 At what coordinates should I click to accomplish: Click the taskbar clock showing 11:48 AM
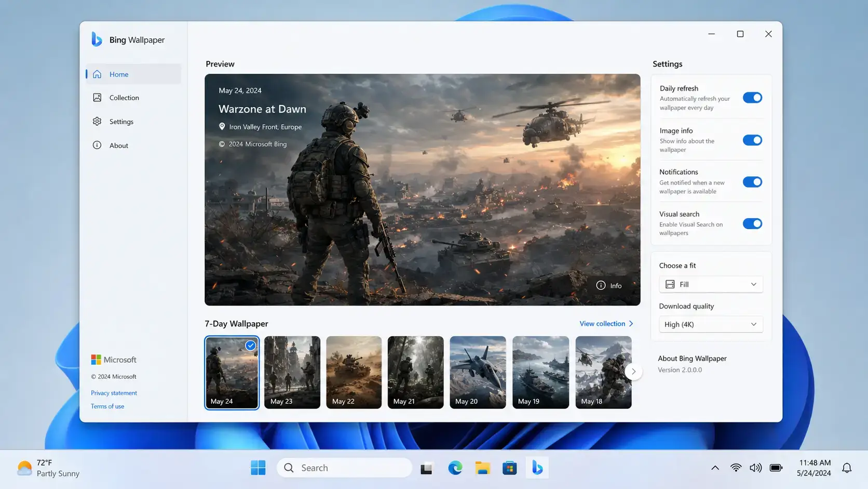(x=815, y=468)
